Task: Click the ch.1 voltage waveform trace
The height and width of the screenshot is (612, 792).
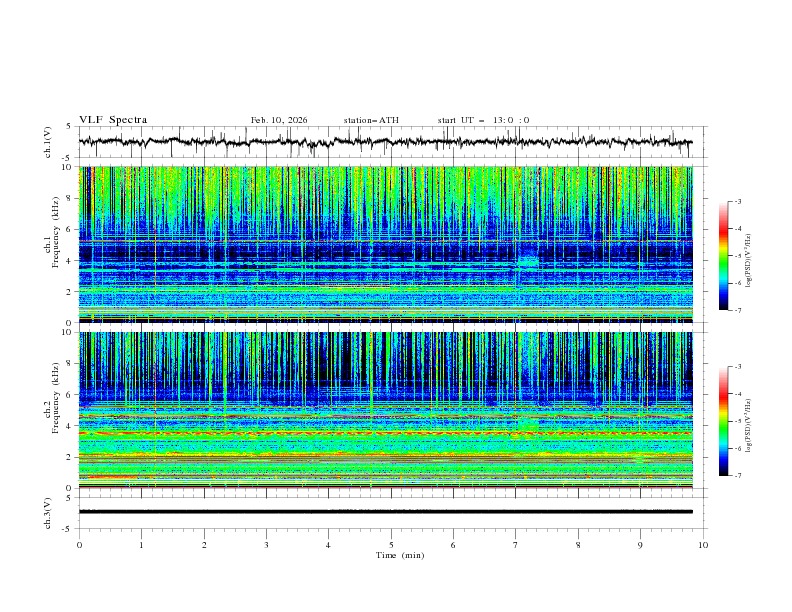Action: (x=385, y=142)
